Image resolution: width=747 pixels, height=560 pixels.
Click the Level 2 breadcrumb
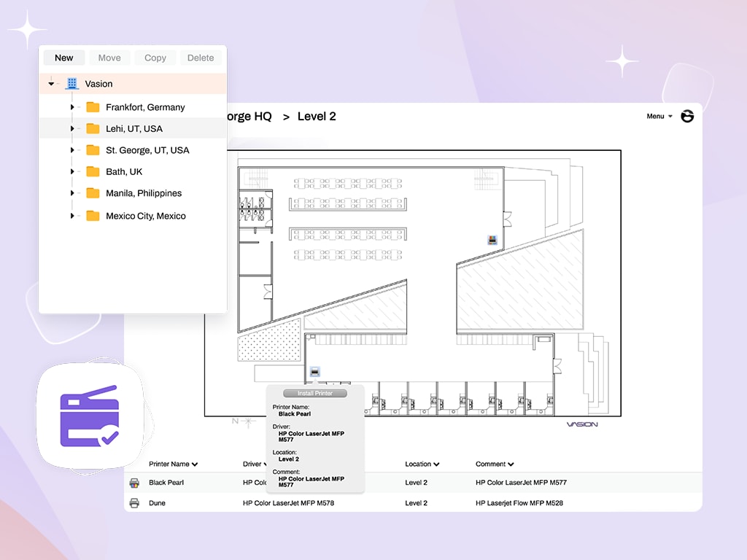point(317,117)
